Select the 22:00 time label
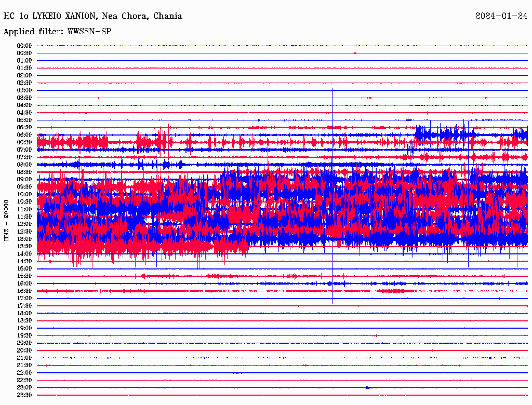The height and width of the screenshot is (405, 532). point(24,373)
